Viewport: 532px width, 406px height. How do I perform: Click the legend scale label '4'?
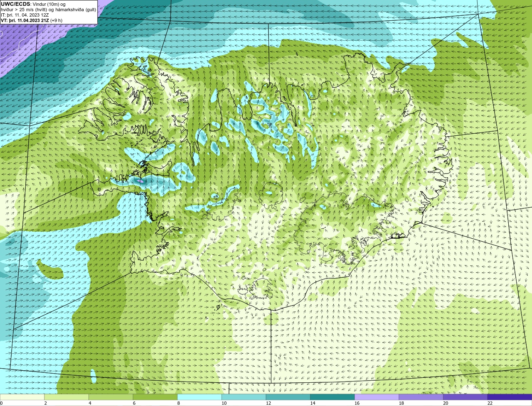(x=90, y=403)
